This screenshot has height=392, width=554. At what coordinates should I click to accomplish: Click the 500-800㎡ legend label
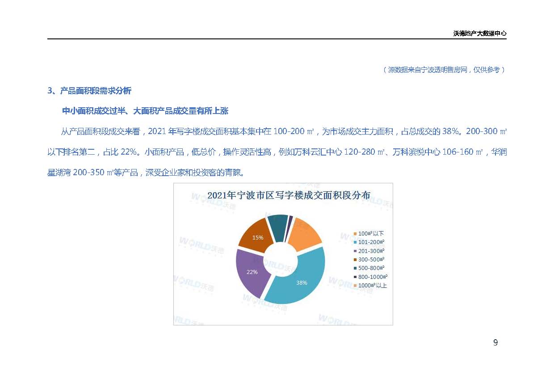[371, 268]
